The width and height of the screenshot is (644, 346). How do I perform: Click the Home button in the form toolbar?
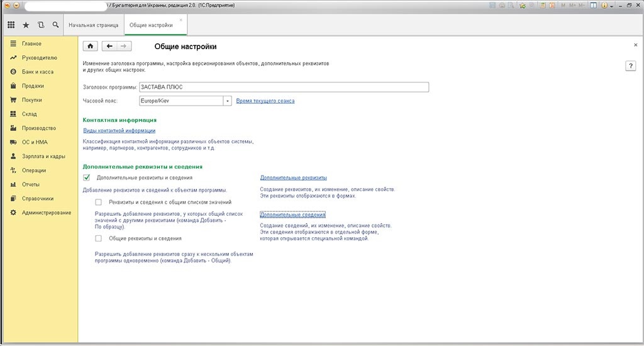click(x=91, y=46)
